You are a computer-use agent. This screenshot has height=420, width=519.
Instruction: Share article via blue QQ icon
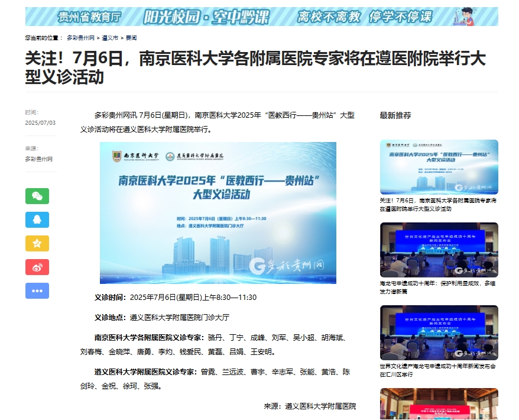(x=37, y=219)
